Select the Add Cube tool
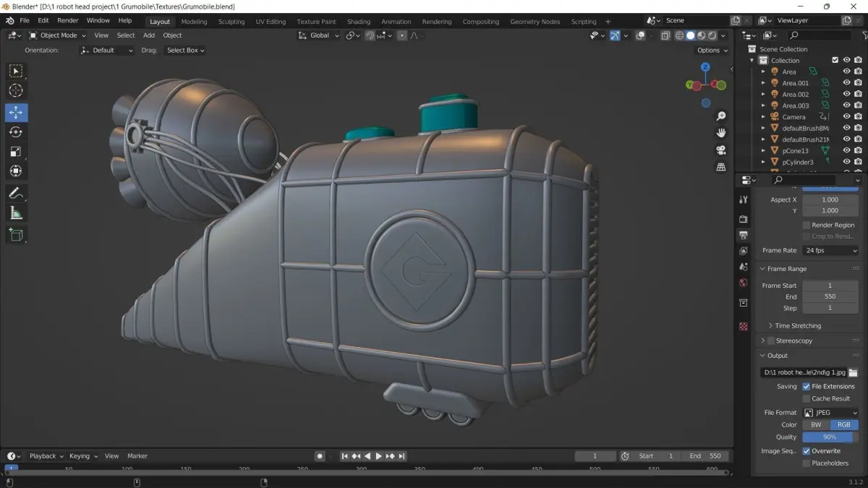The width and height of the screenshot is (868, 488). click(16, 234)
